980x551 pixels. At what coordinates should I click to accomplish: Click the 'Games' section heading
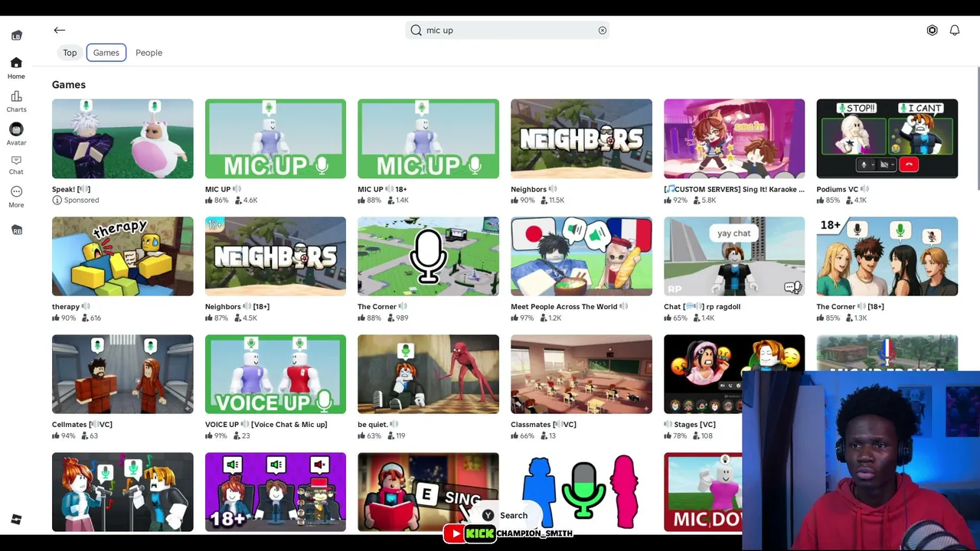(69, 85)
